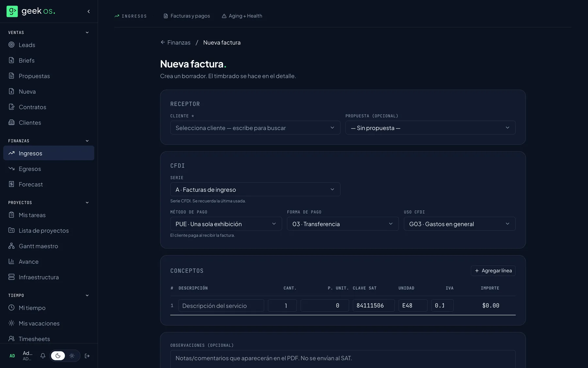The height and width of the screenshot is (368, 588).
Task: Open the Propuesta (opcional) dropdown
Action: (x=430, y=128)
